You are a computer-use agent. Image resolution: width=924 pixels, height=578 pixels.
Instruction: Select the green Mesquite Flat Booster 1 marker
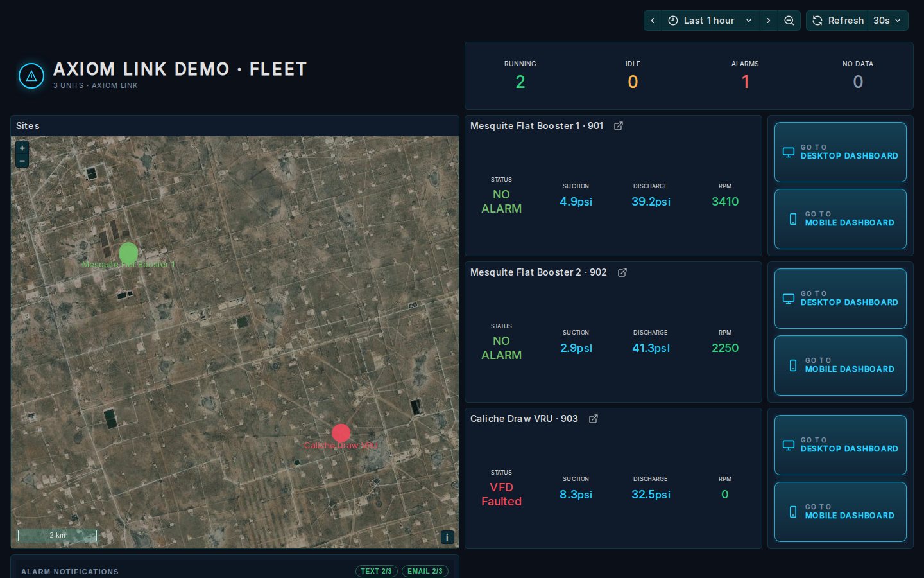128,253
